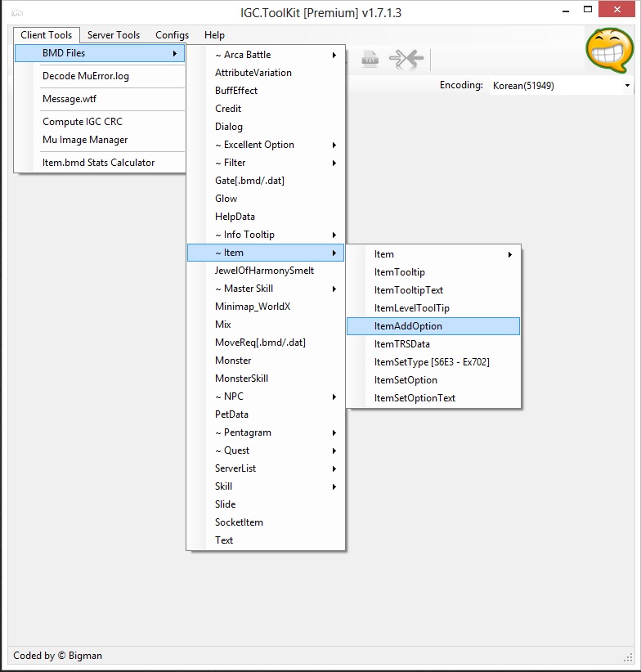The image size is (641, 672).
Task: Expand the Excellent Option submenu
Action: [x=266, y=145]
